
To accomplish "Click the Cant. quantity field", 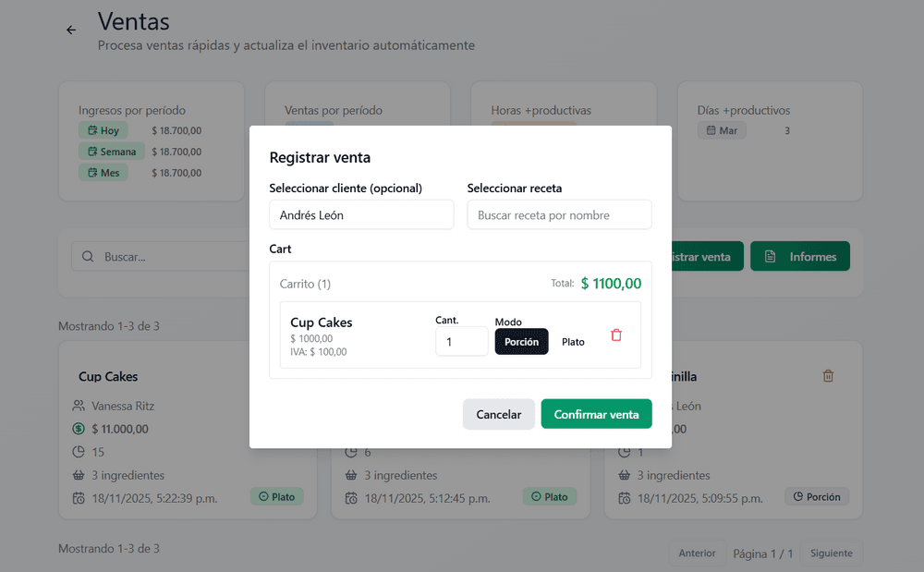I will 461,341.
